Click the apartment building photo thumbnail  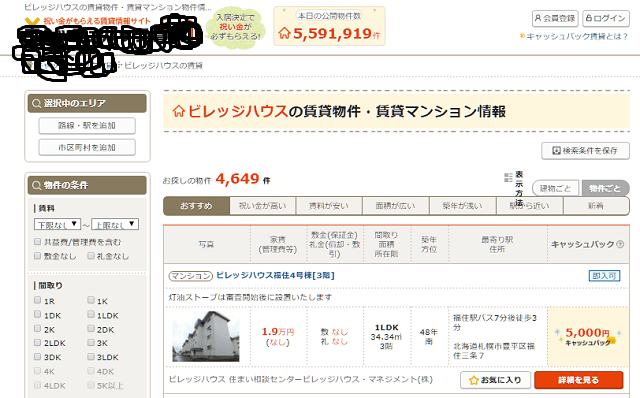pyautogui.click(x=206, y=336)
